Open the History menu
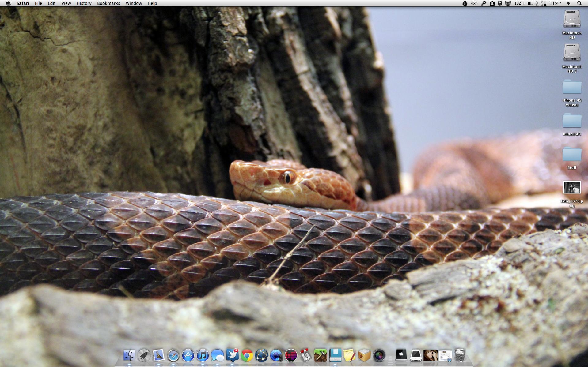 84,3
